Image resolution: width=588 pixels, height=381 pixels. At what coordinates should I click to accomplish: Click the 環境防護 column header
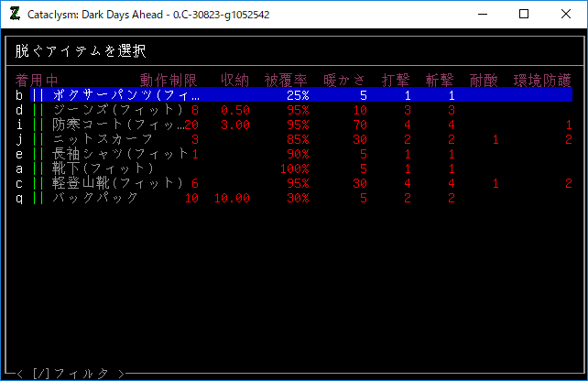click(542, 81)
